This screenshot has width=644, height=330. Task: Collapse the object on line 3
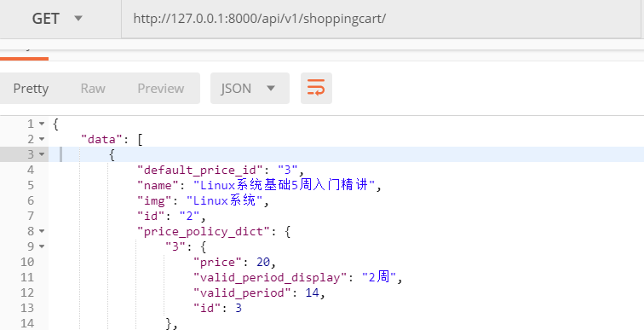[42, 154]
